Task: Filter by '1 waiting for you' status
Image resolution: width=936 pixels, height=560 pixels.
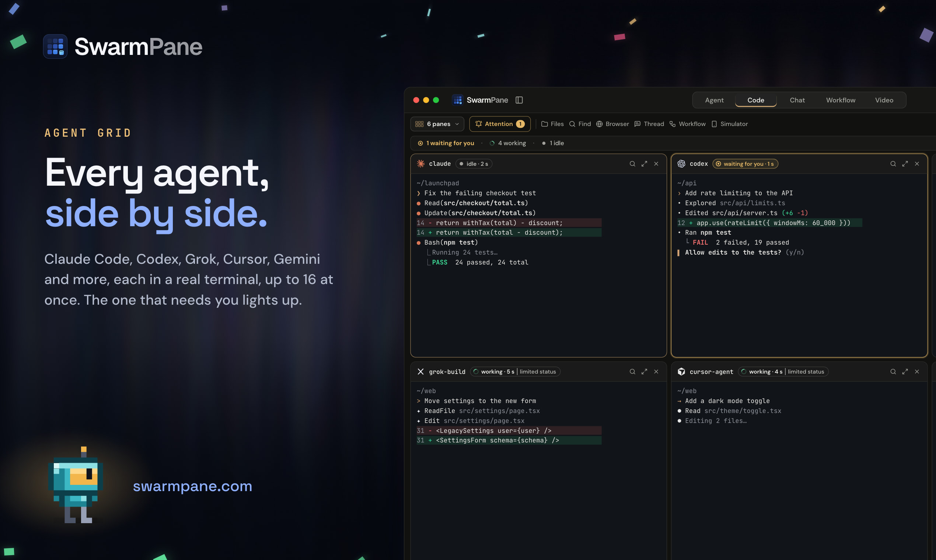Action: (x=446, y=143)
